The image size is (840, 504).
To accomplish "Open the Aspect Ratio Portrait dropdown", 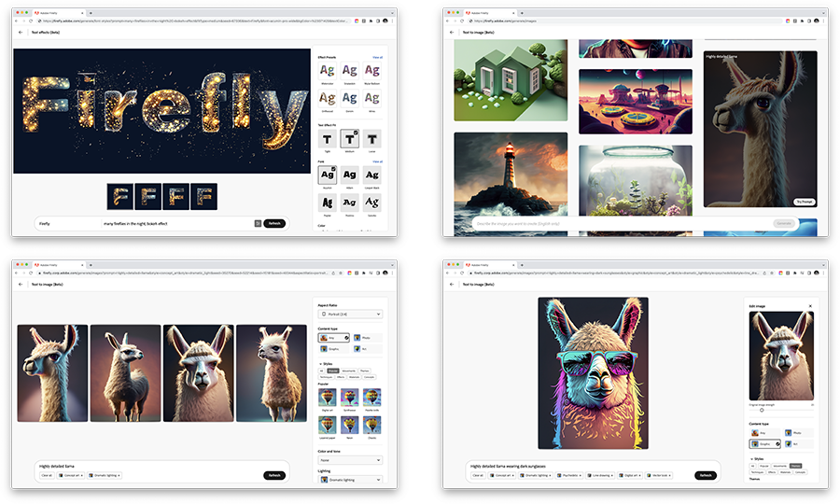I will click(x=351, y=315).
